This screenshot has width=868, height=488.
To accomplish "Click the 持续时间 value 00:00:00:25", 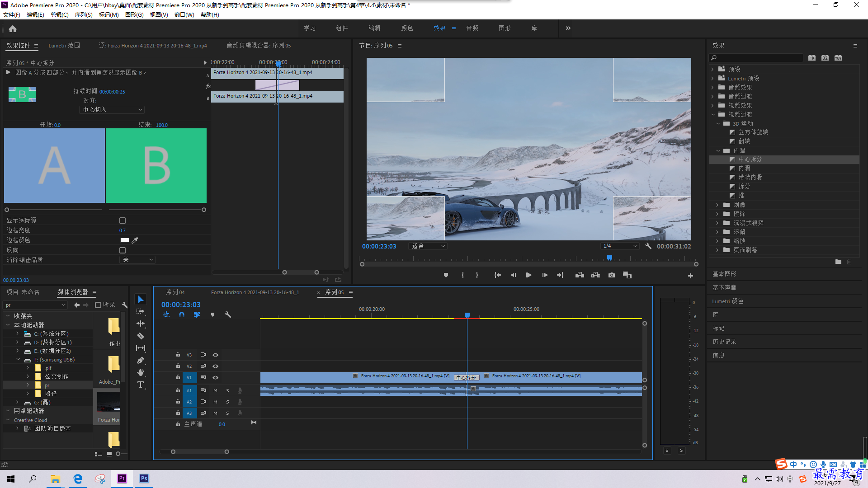I will pyautogui.click(x=112, y=92).
